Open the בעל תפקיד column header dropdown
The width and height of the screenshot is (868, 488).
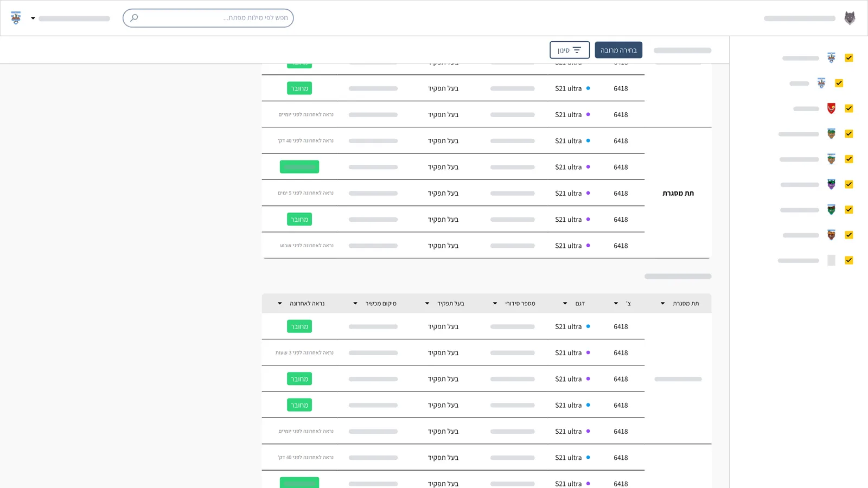(427, 304)
